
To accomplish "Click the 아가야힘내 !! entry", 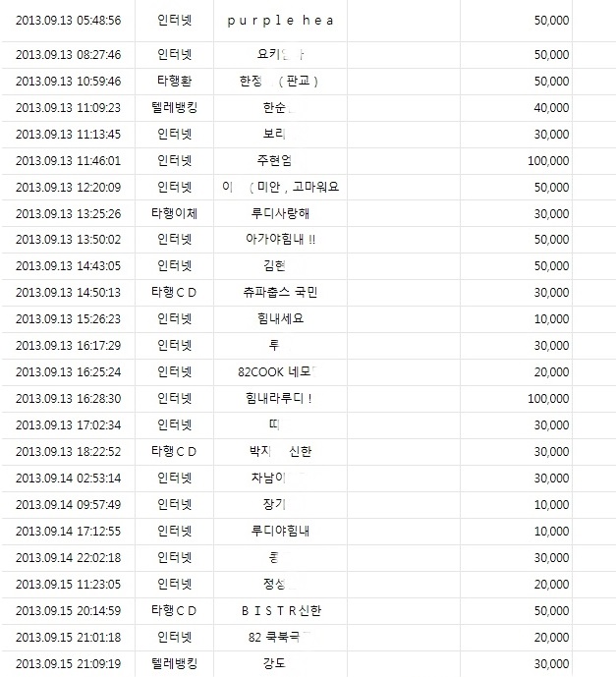I will [280, 239].
